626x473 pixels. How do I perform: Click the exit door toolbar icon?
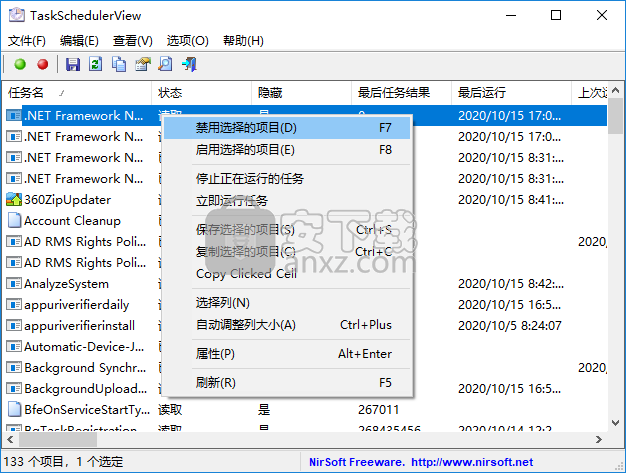[189, 64]
